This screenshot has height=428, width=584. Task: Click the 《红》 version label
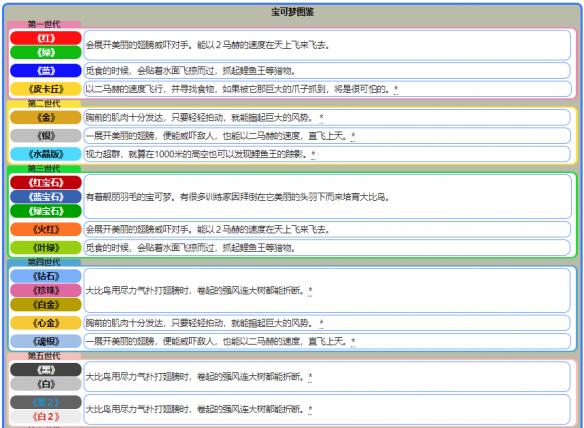[46, 38]
